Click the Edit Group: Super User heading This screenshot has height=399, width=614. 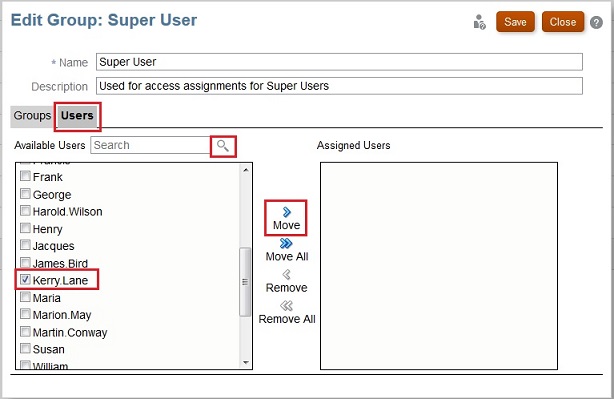pyautogui.click(x=104, y=20)
